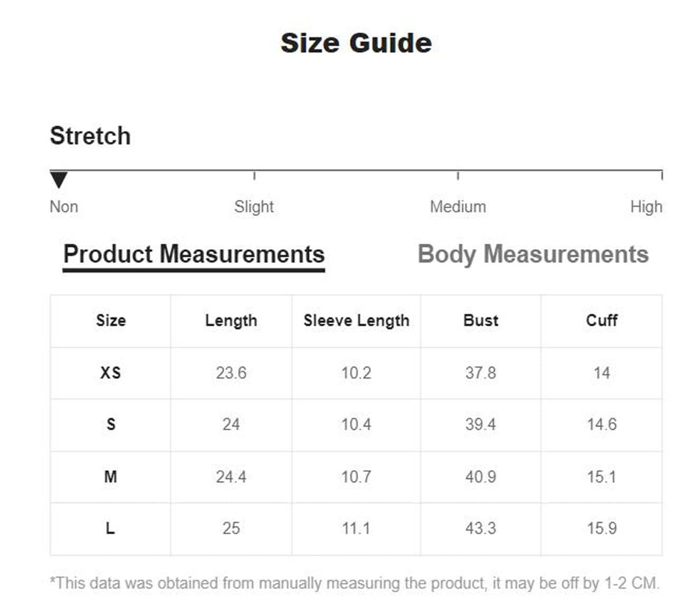This screenshot has height=616, width=688.
Task: Select the S size row label
Action: 111,425
